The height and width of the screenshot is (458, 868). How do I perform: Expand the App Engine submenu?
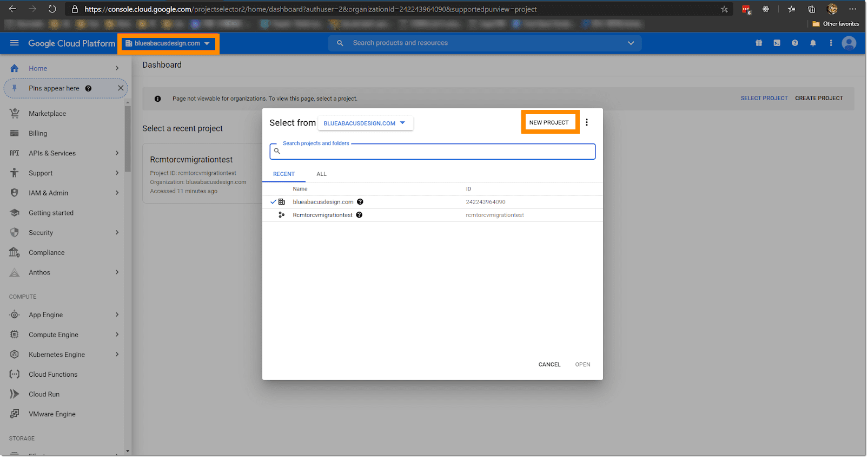117,315
